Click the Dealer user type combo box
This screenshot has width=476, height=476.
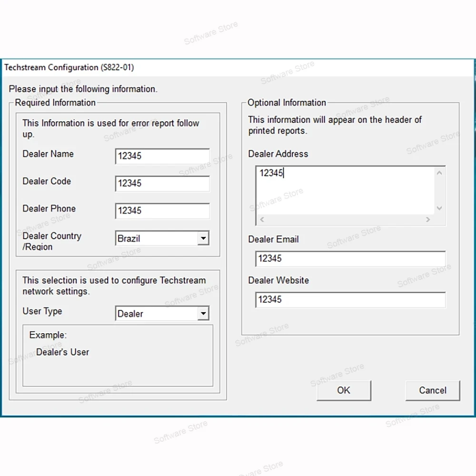162,313
